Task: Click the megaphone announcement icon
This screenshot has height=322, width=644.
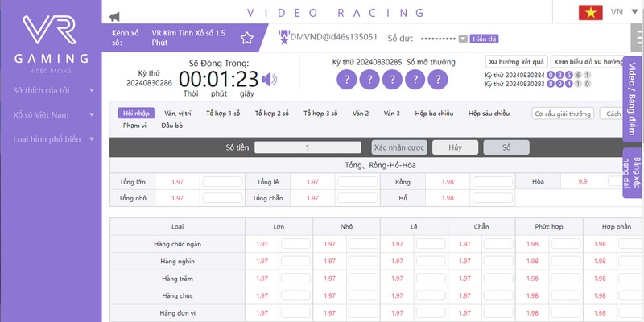Action: [114, 16]
